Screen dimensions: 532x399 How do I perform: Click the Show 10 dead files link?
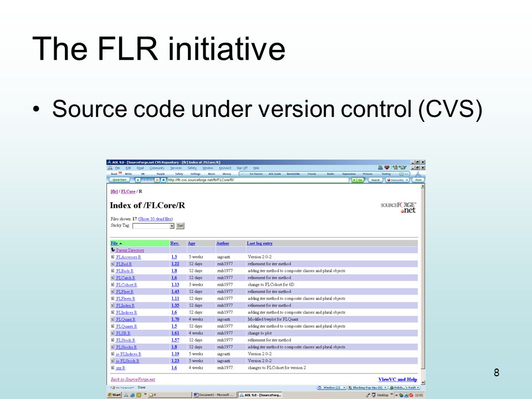pyautogui.click(x=155, y=219)
